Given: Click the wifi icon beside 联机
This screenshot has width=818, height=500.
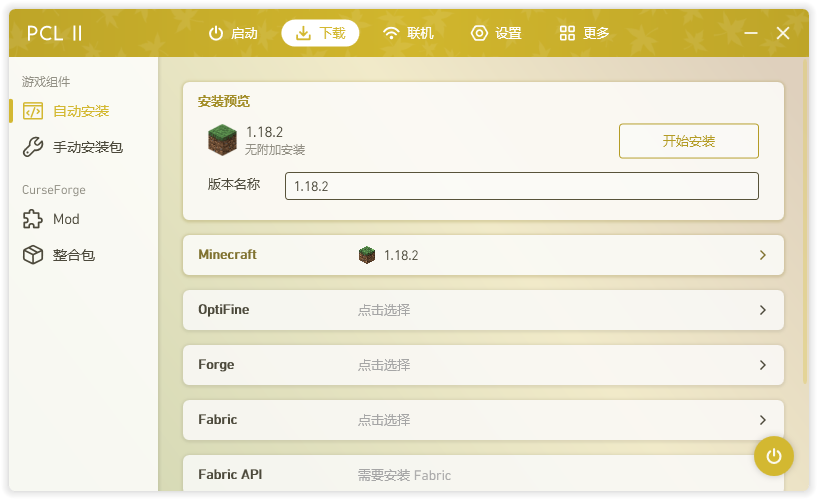Looking at the screenshot, I should [391, 33].
